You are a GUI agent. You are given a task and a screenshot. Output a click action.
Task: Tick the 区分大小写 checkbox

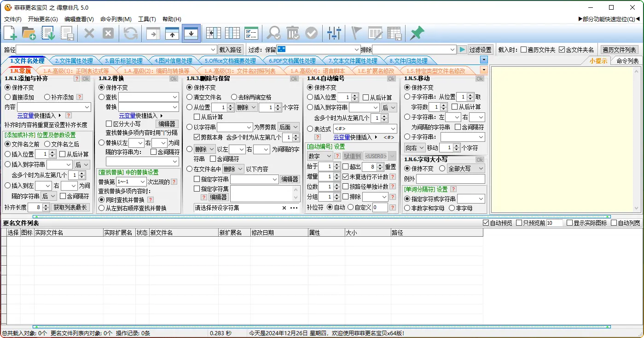(109, 124)
